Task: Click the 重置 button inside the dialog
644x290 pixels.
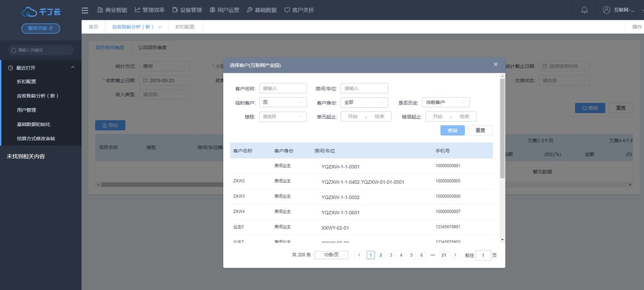Action: pos(480,130)
